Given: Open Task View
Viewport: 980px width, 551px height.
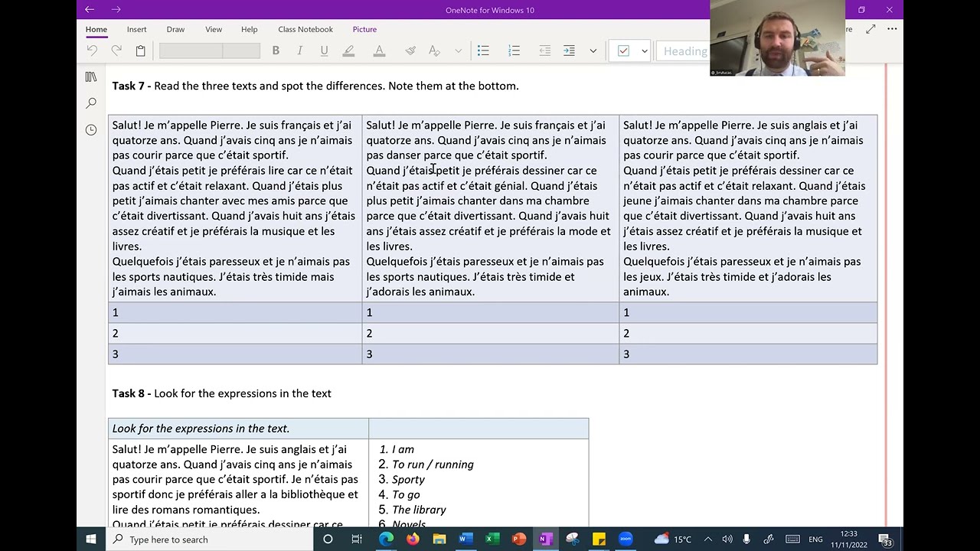Looking at the screenshot, I should click(357, 540).
